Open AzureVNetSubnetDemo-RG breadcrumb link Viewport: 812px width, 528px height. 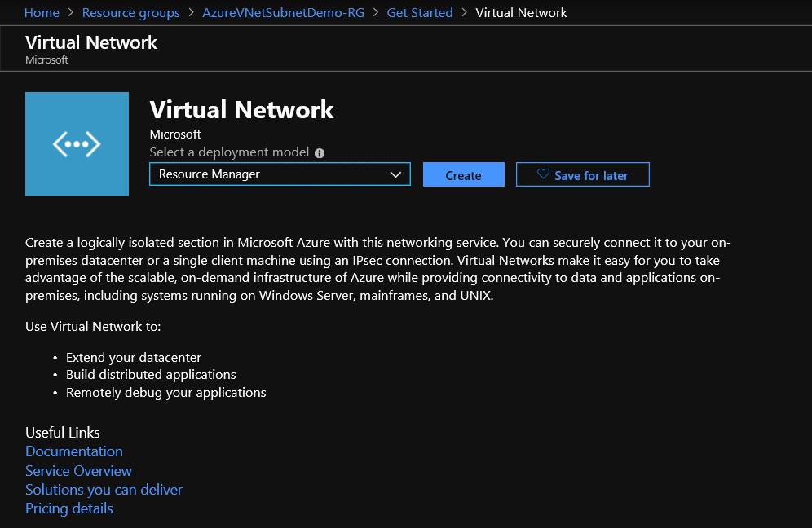tap(283, 12)
